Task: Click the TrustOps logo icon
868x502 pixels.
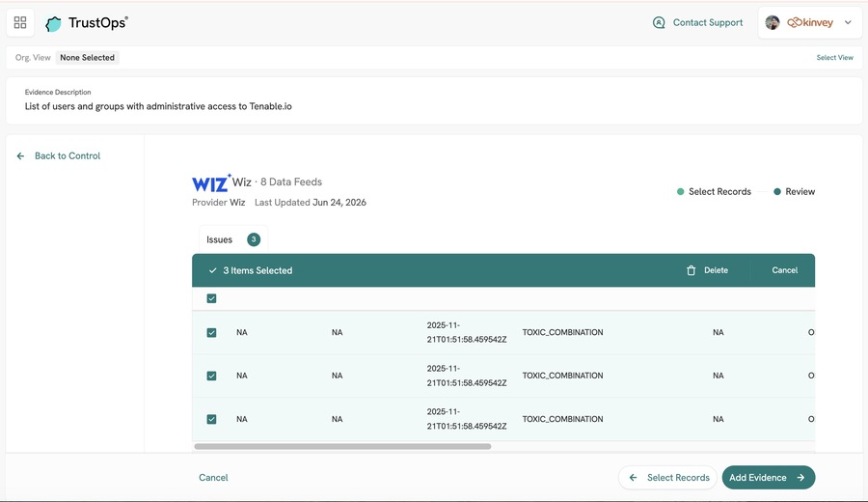Action: (53, 24)
